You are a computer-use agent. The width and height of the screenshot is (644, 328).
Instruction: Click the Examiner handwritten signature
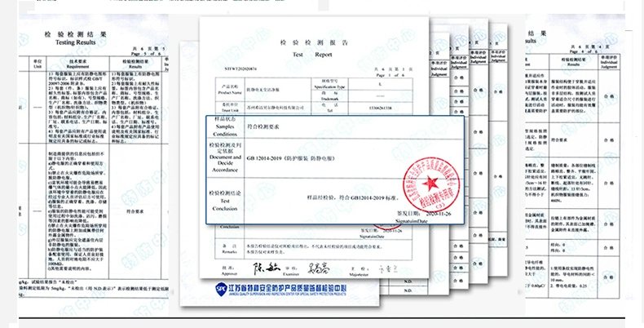tap(318, 268)
